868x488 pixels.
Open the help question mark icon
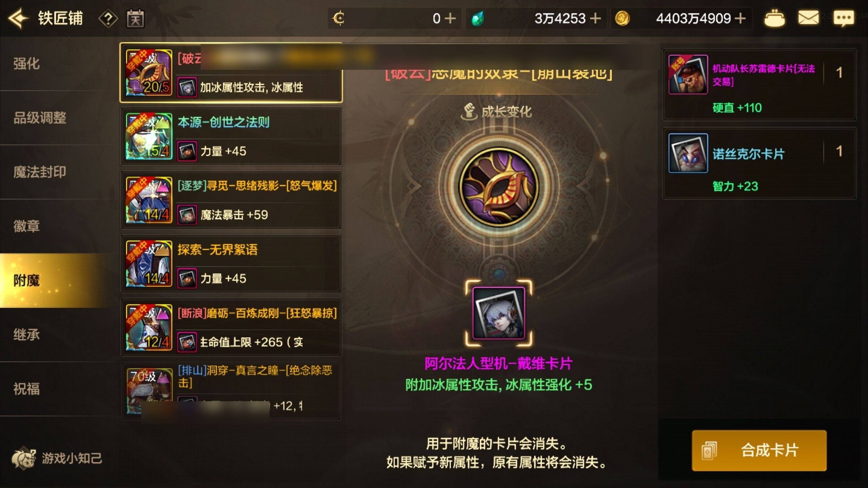click(108, 18)
